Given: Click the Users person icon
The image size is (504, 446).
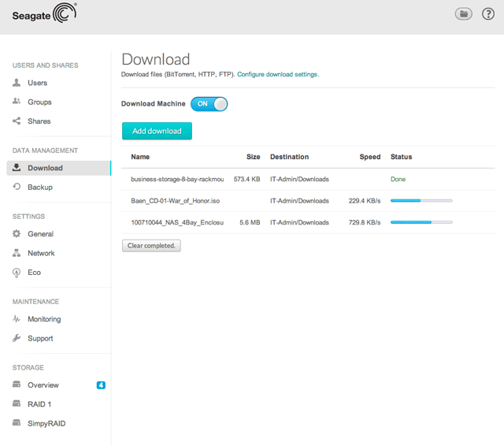Looking at the screenshot, I should (17, 83).
